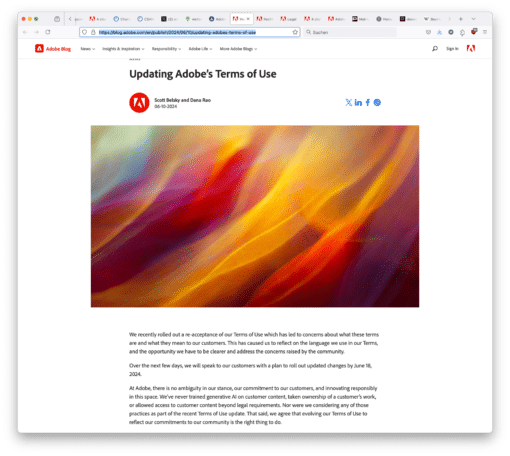Expand the Responsibility menu
510x456 pixels.
point(166,49)
